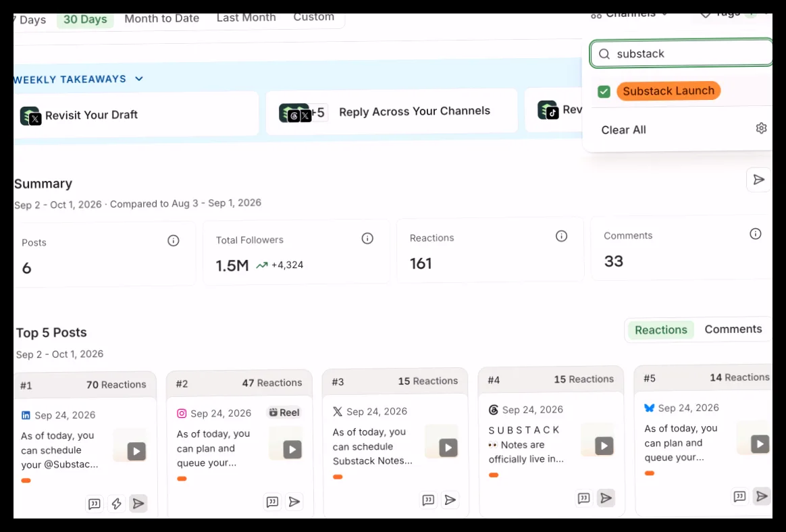Image resolution: width=786 pixels, height=532 pixels.
Task: Click the send icon on post #2
Action: (294, 502)
